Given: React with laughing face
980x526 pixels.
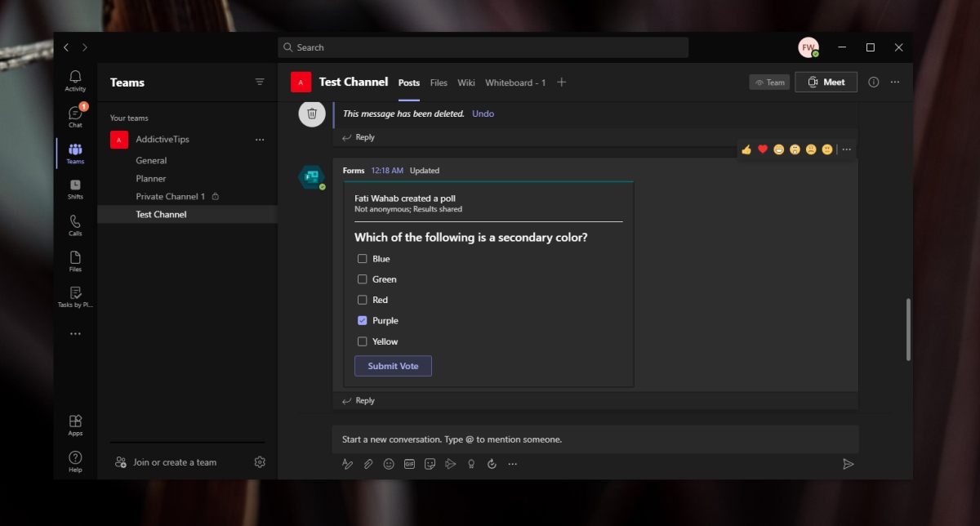Looking at the screenshot, I should [779, 149].
